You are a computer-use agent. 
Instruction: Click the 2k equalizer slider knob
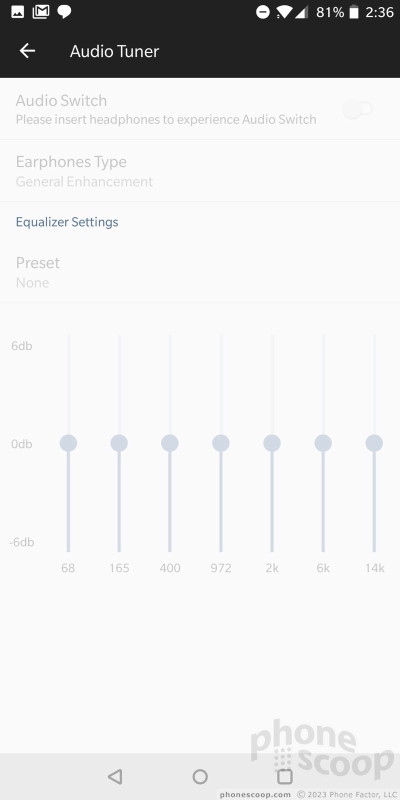tap(272, 443)
